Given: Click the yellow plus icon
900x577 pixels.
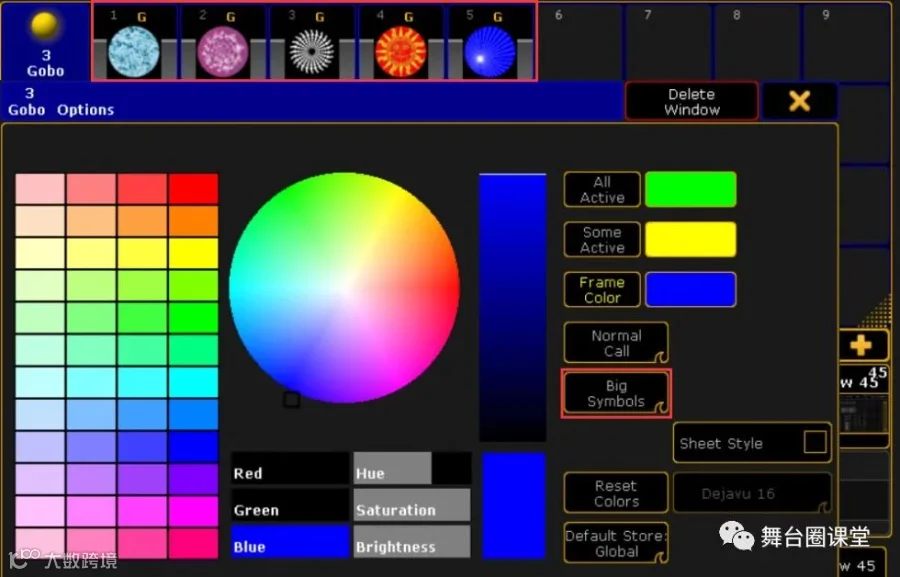Looking at the screenshot, I should pos(861,345).
